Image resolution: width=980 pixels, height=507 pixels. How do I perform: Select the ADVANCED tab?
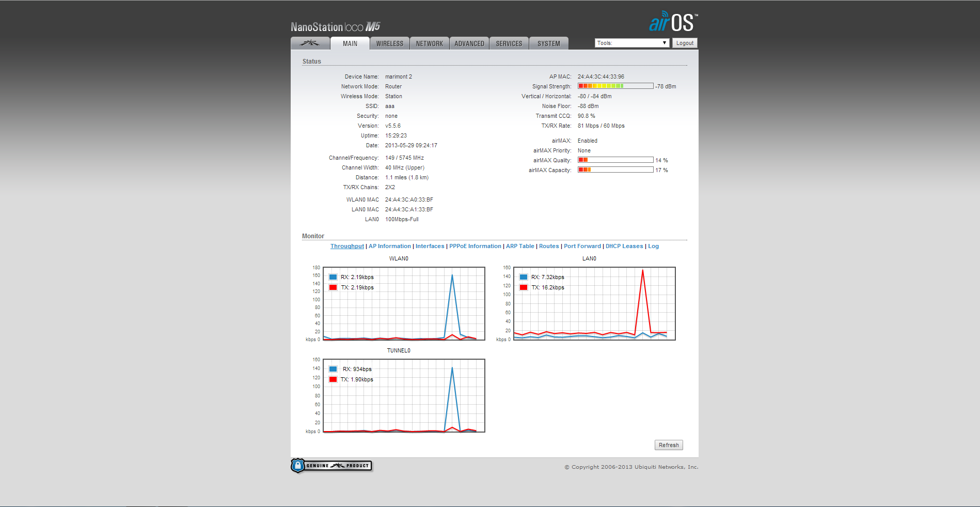469,43
